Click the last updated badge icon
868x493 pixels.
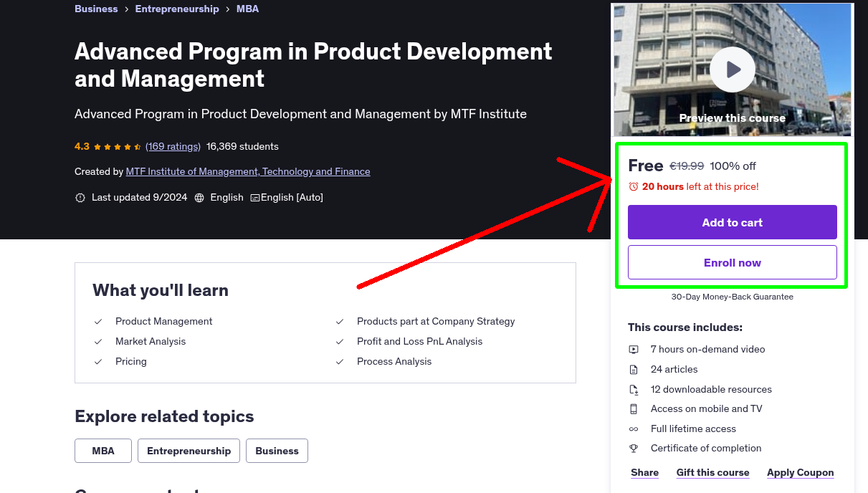pyautogui.click(x=80, y=198)
